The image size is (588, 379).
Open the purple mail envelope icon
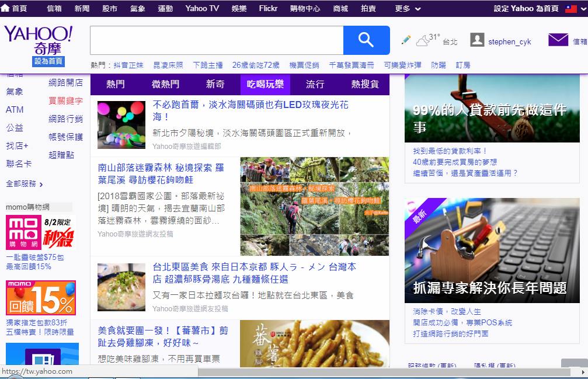(x=558, y=40)
